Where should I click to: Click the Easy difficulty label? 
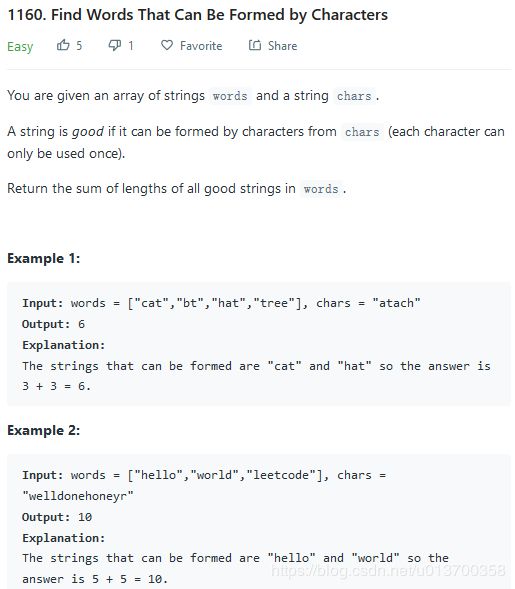coord(20,47)
